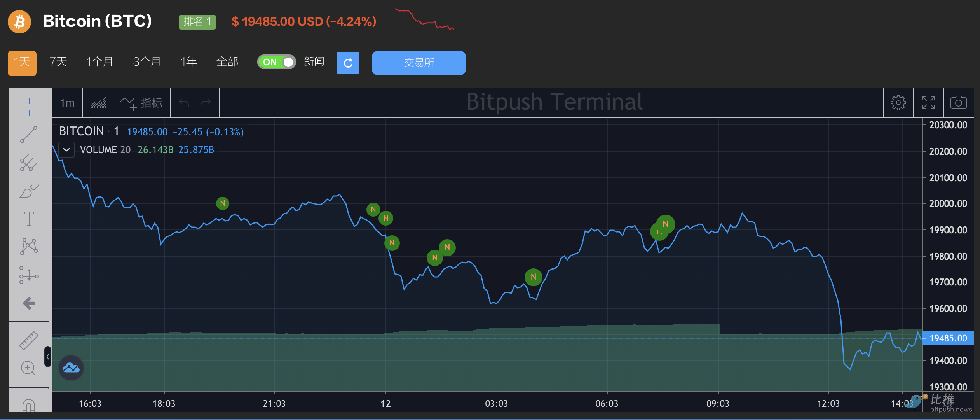Enter fullscreen chart mode
This screenshot has width=980, height=420.
928,103
